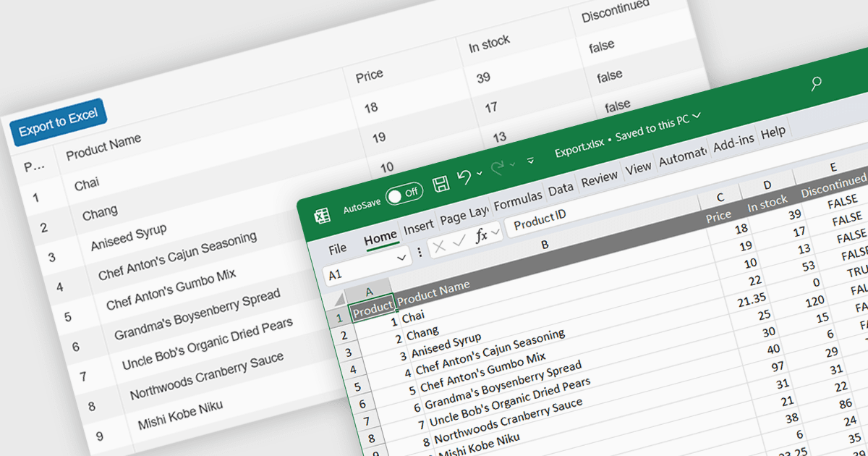
Task: Select row 4 header in Excel
Action: coord(354,370)
